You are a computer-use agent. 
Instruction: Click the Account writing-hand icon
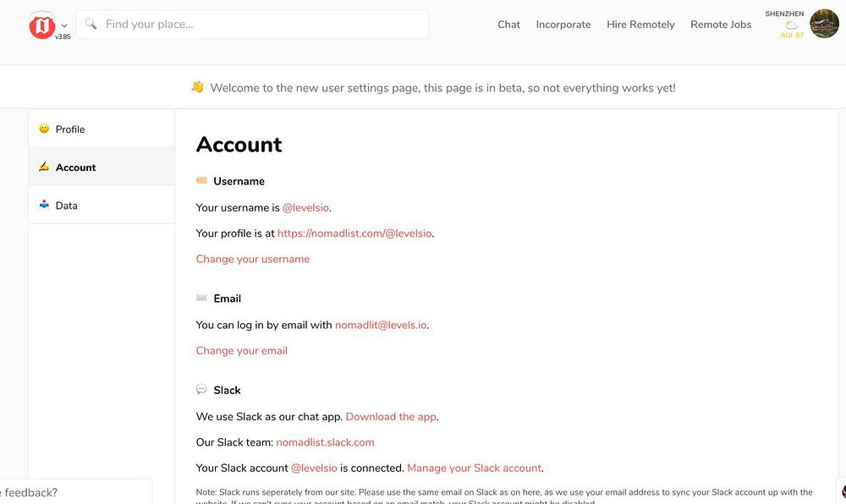pos(44,167)
